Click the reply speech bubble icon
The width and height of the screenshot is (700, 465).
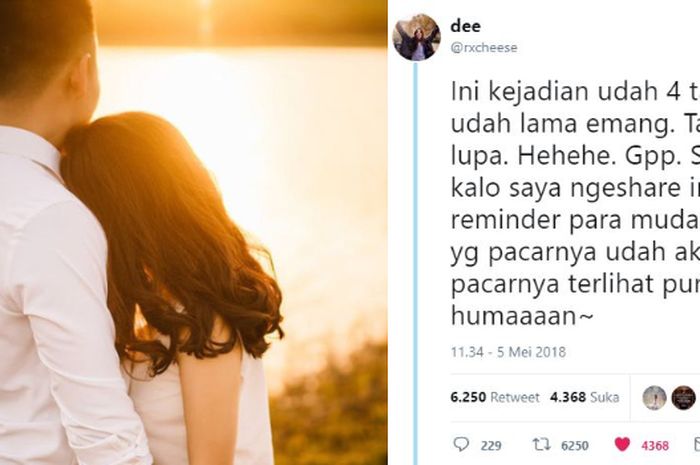[x=461, y=444]
